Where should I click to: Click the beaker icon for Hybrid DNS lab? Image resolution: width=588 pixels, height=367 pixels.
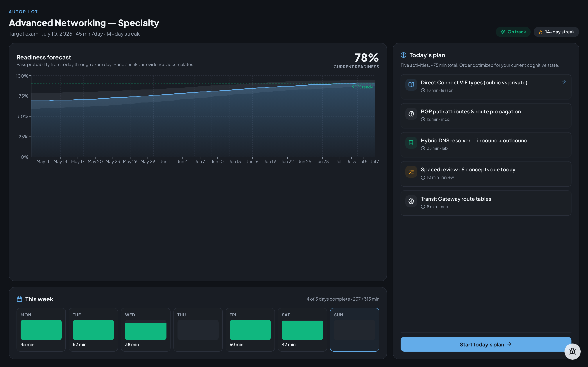411,143
